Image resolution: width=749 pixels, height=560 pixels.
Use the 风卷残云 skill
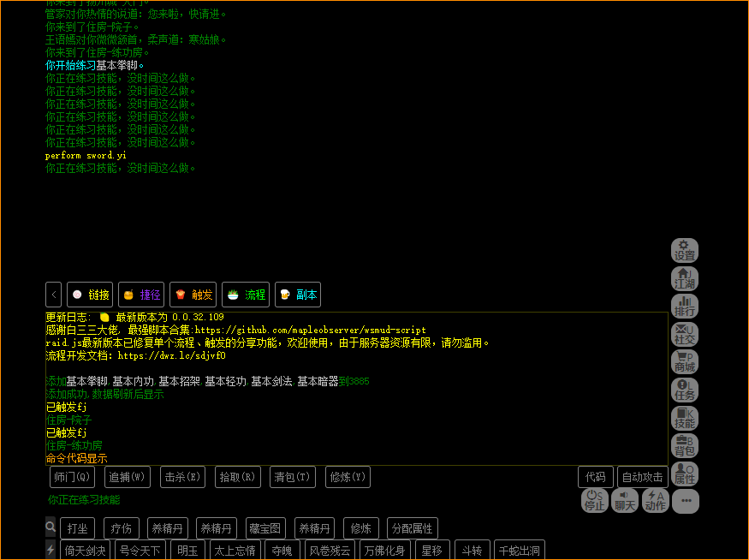[x=330, y=551]
